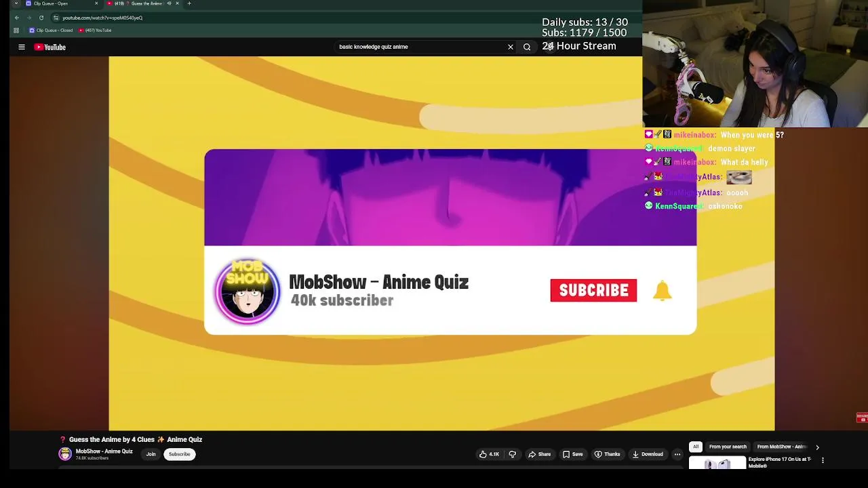Click the yellow bell icon in the video
This screenshot has width=868, height=488.
click(663, 291)
